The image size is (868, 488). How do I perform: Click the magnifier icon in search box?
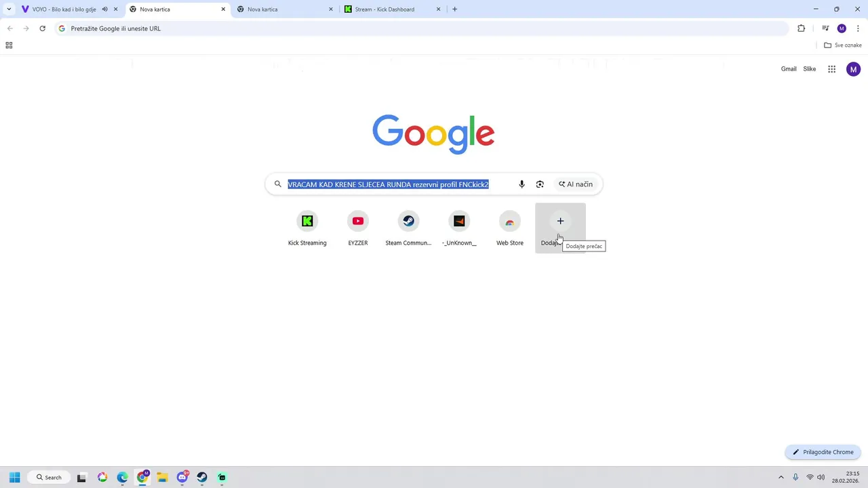click(x=277, y=184)
